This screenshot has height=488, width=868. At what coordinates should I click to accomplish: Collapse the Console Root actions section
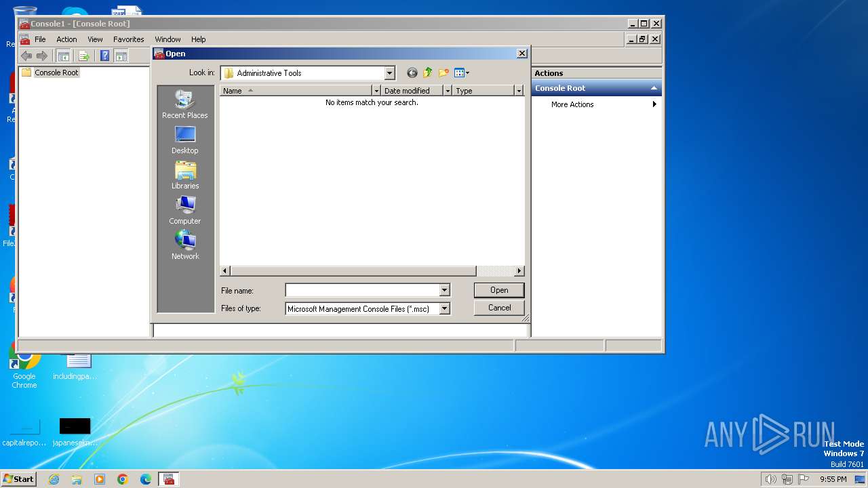click(x=654, y=88)
